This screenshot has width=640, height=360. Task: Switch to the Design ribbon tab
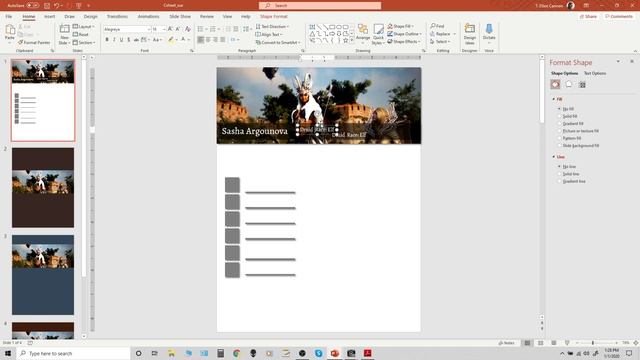(90, 16)
